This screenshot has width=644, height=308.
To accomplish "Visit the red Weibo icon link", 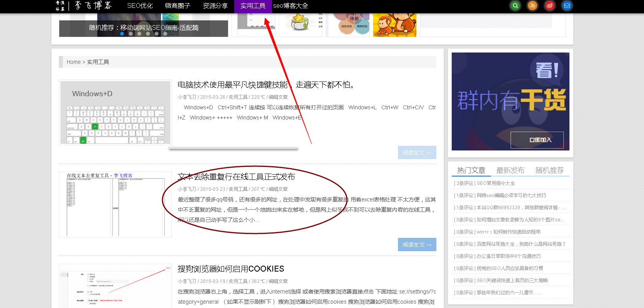I will (x=550, y=6).
